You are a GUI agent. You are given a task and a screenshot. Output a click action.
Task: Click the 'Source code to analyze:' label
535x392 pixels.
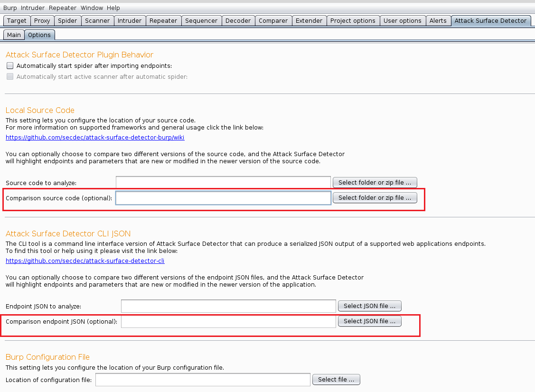coord(41,183)
